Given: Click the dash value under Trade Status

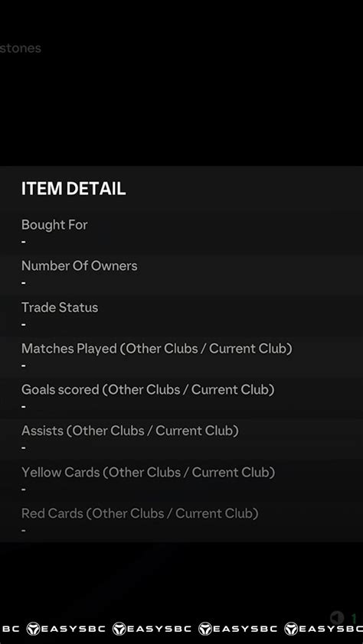Looking at the screenshot, I should point(24,324).
